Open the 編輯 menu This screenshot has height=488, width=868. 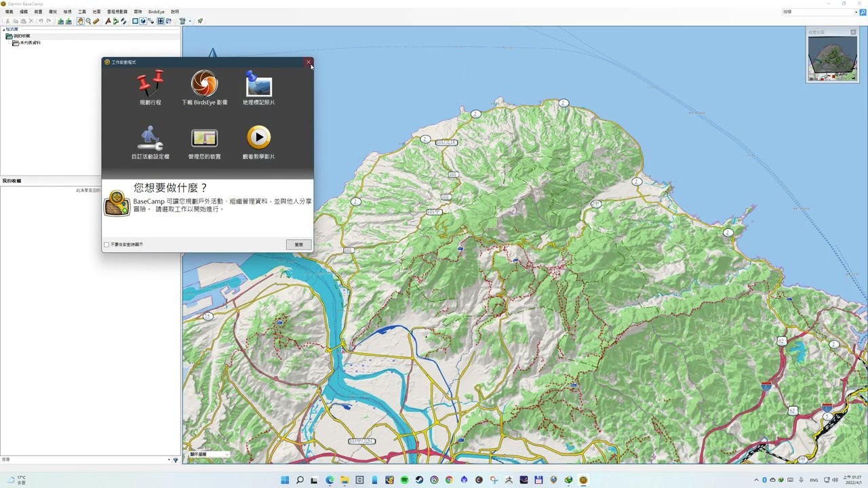(24, 12)
